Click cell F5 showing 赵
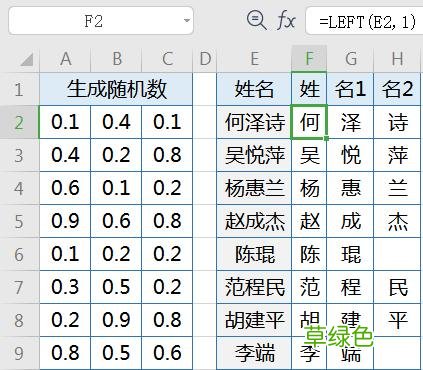Image resolution: width=423 pixels, height=370 pixels. coord(309,221)
